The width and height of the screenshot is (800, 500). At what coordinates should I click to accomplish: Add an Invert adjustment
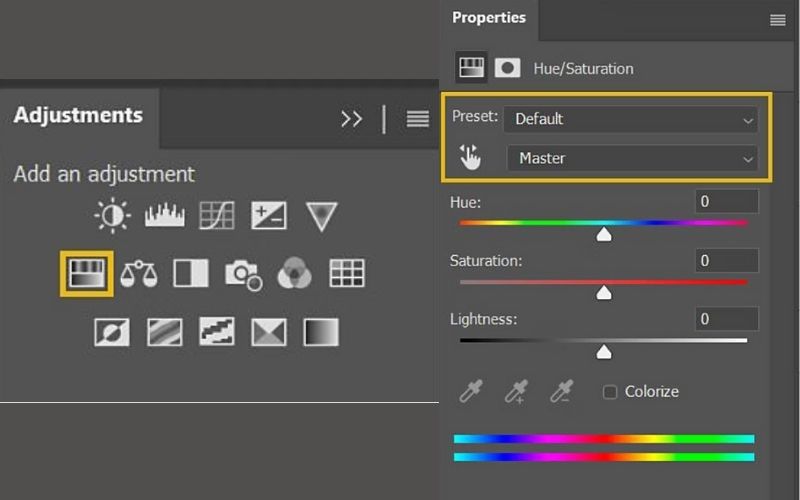pyautogui.click(x=112, y=332)
